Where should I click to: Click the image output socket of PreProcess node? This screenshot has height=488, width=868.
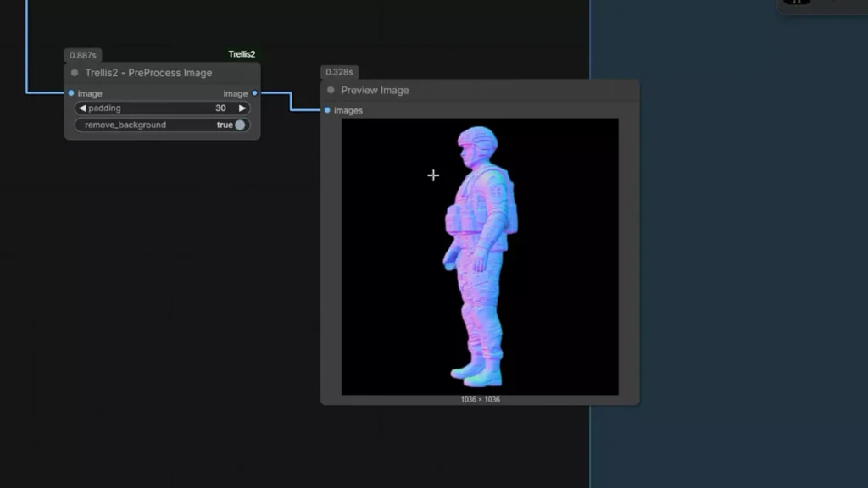pyautogui.click(x=254, y=93)
